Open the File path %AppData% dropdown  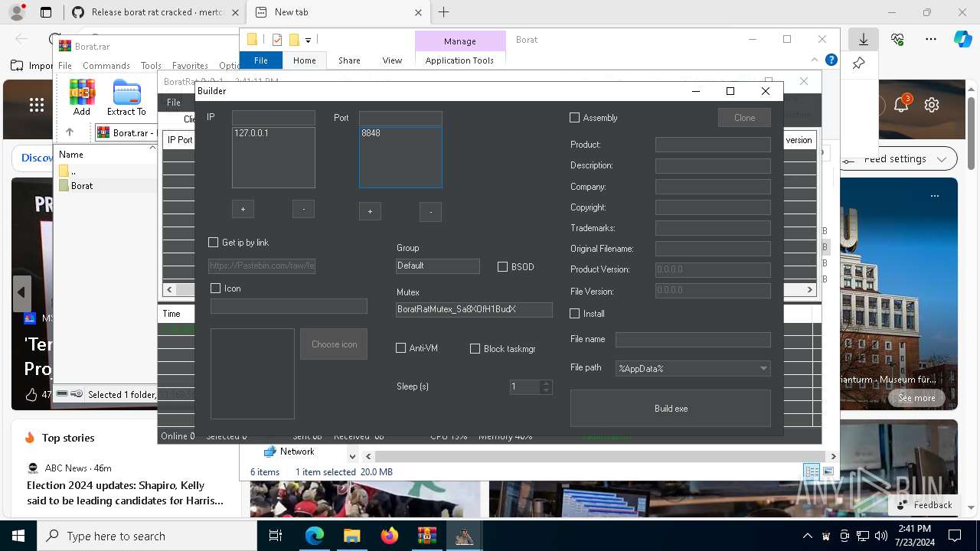pos(693,368)
